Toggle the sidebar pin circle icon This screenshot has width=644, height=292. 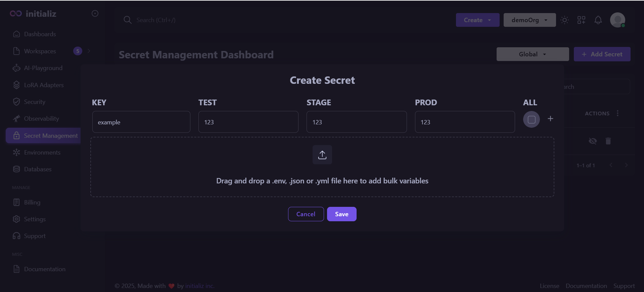[95, 13]
